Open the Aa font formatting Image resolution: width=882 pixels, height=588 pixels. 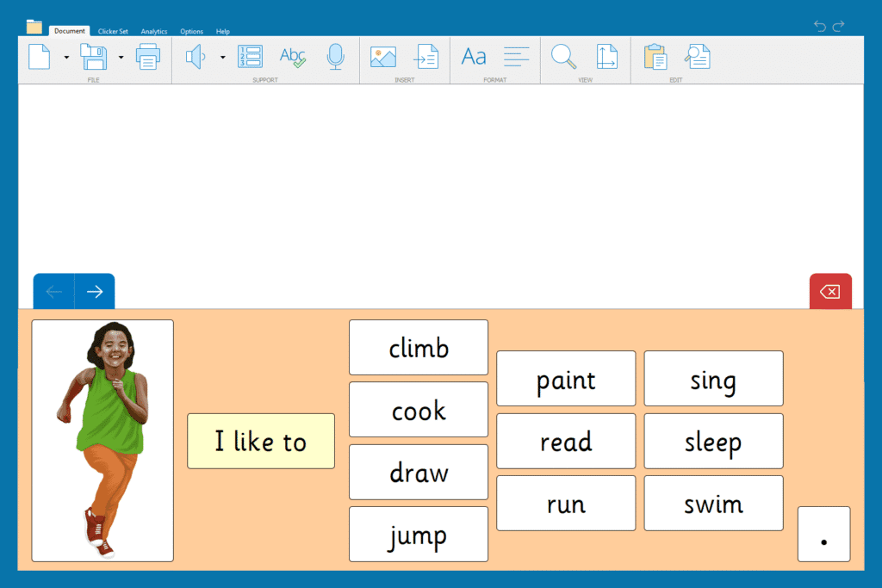point(474,57)
